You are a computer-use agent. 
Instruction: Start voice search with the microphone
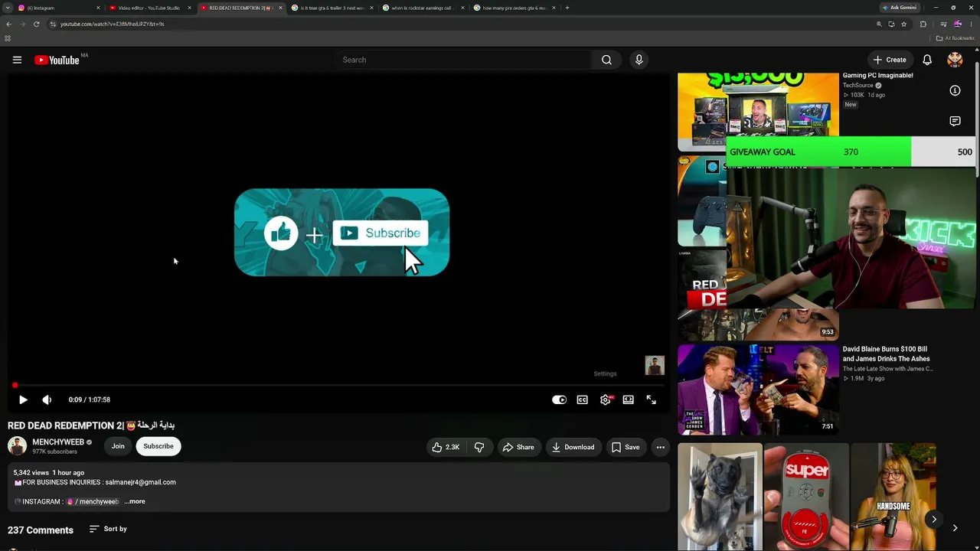(639, 60)
